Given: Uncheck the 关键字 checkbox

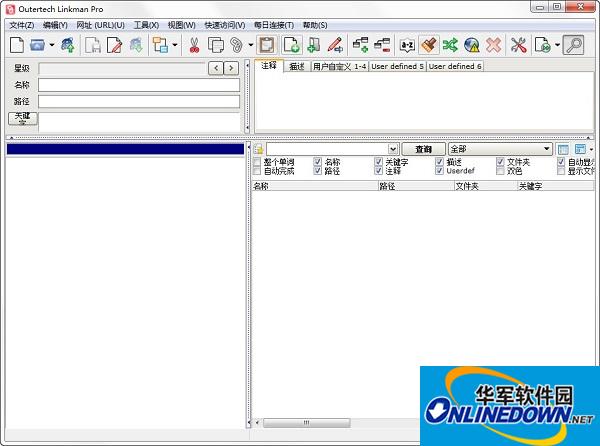Looking at the screenshot, I should [379, 161].
